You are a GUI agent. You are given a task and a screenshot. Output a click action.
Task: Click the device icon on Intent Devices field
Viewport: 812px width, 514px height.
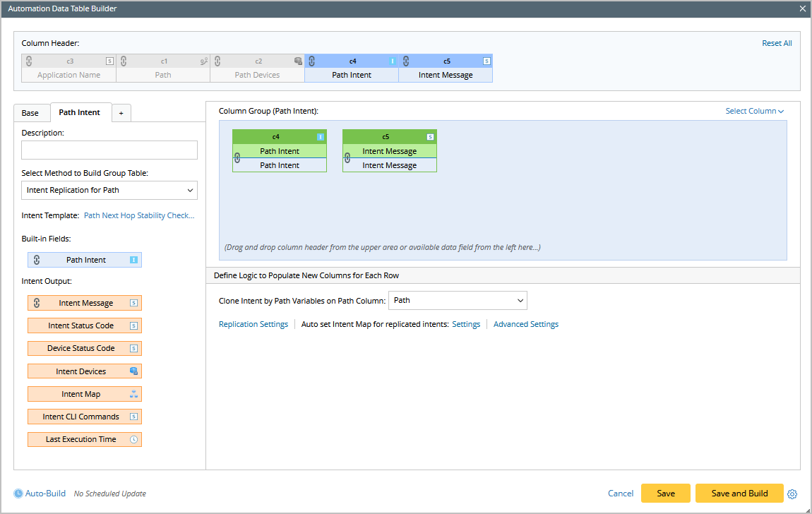[133, 371]
